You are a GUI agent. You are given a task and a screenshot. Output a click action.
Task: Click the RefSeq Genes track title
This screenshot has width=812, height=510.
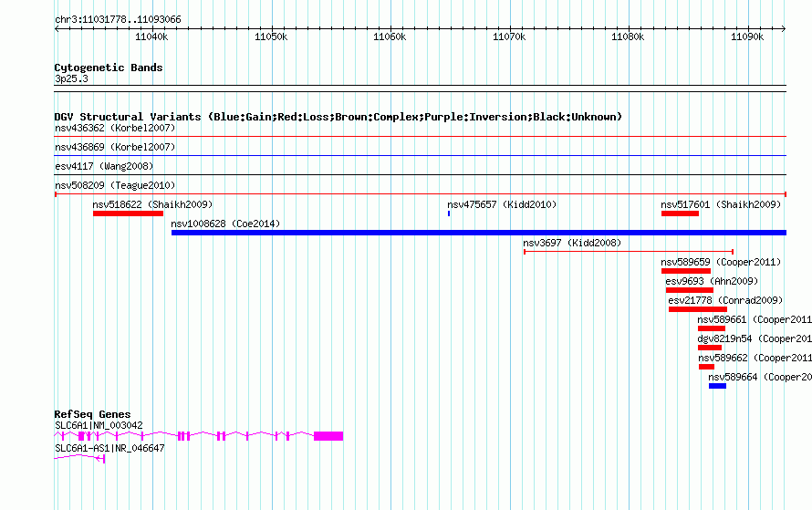92,414
